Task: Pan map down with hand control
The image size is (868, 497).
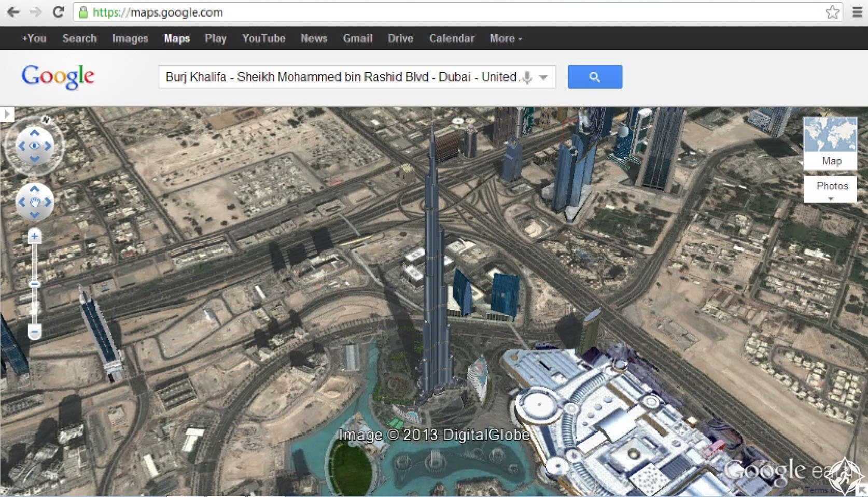Action: coord(35,215)
